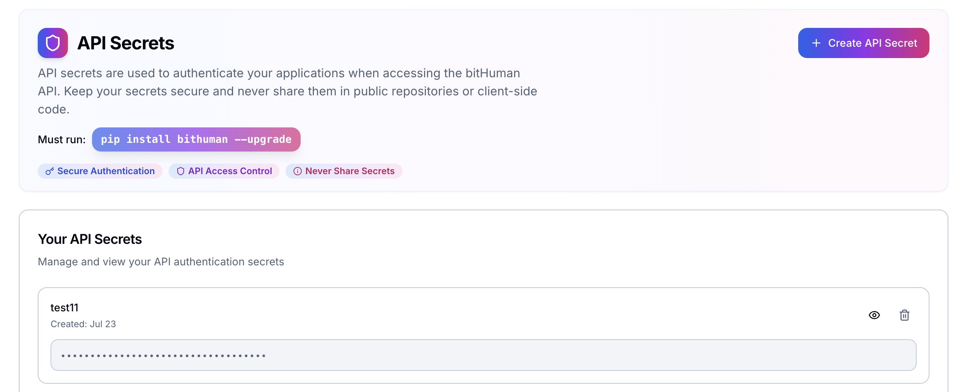
Task: Click the trash icon to delete test11 secret
Action: (905, 315)
